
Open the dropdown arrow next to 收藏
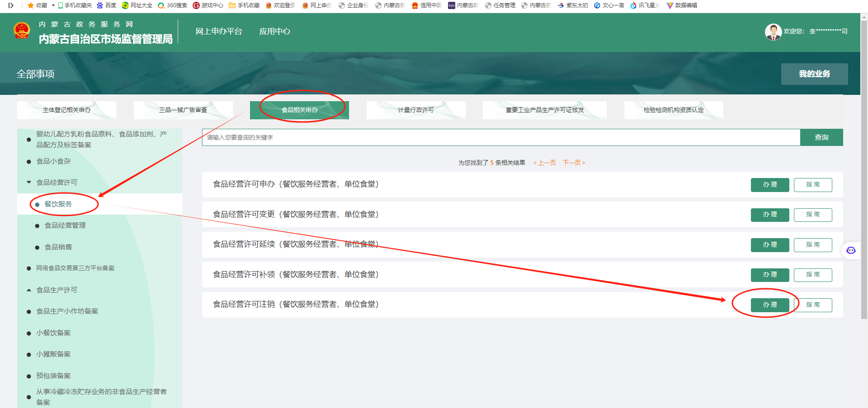(53, 5)
